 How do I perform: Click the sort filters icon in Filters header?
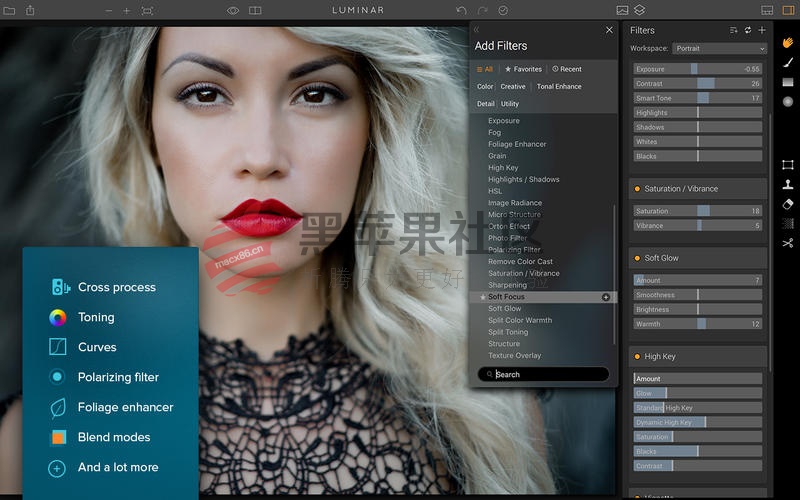click(x=733, y=30)
